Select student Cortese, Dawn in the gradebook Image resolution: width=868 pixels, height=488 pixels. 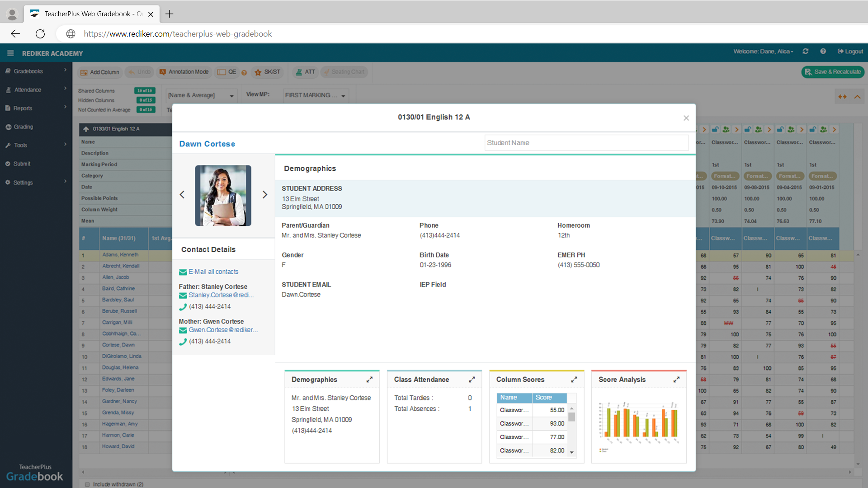point(118,345)
